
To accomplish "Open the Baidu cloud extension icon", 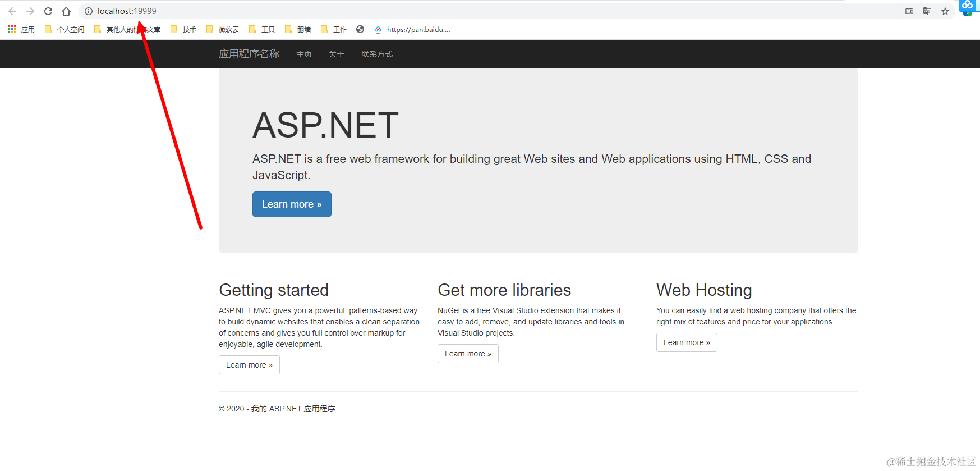I will tap(968, 6).
